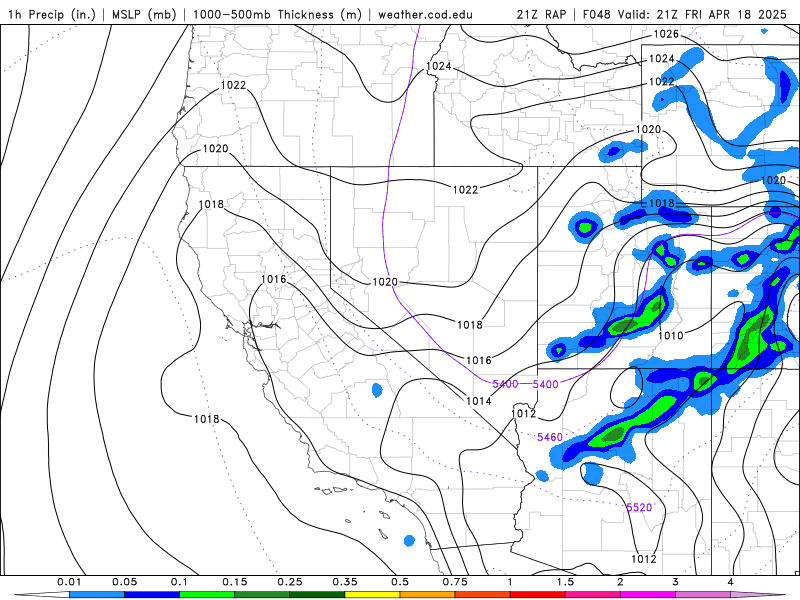Click the bright green 0.1–0.15 legend swatch

(207, 595)
